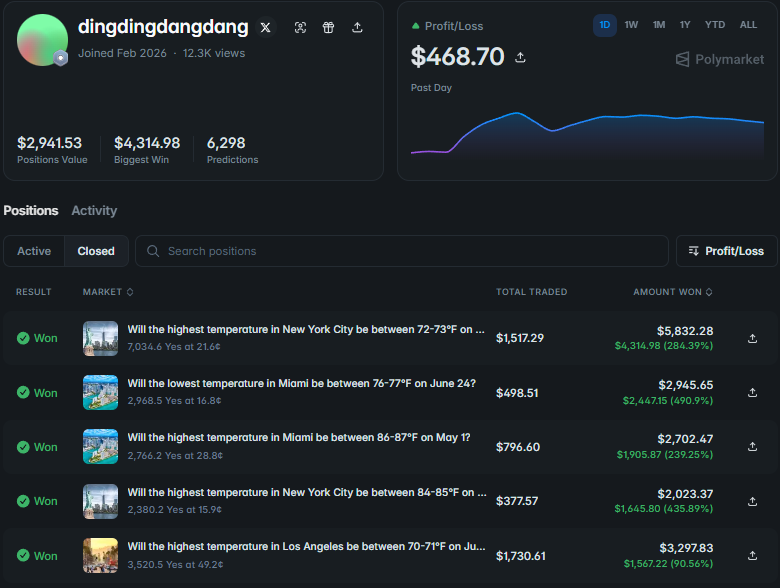The image size is (780, 588).
Task: Click the $377.57 total traded value
Action: 517,501
